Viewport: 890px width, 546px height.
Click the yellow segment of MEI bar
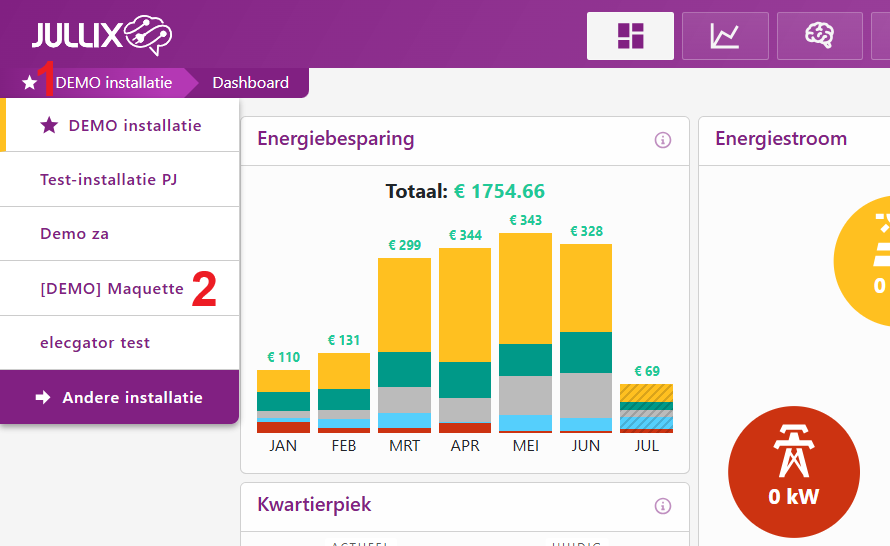click(525, 288)
